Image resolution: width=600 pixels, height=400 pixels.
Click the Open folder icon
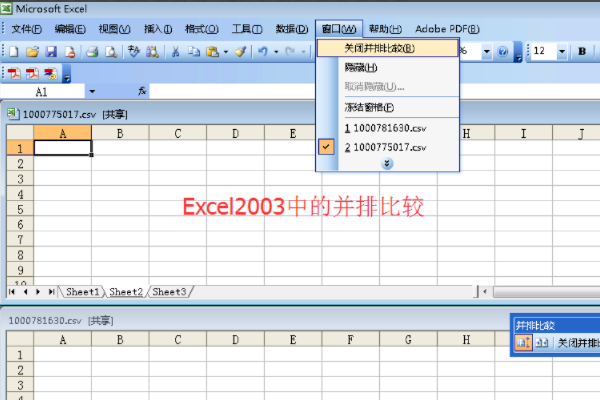coord(33,51)
